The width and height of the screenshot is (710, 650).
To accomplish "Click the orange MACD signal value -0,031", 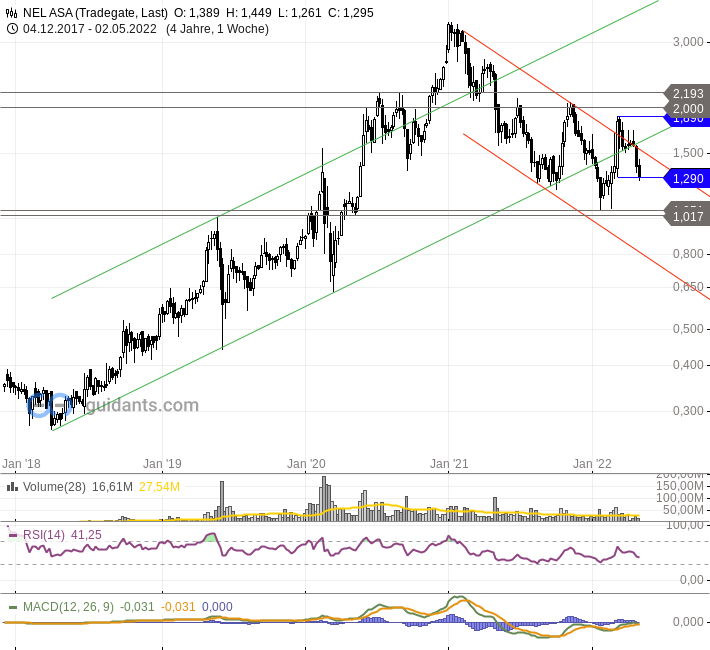I will [x=178, y=607].
